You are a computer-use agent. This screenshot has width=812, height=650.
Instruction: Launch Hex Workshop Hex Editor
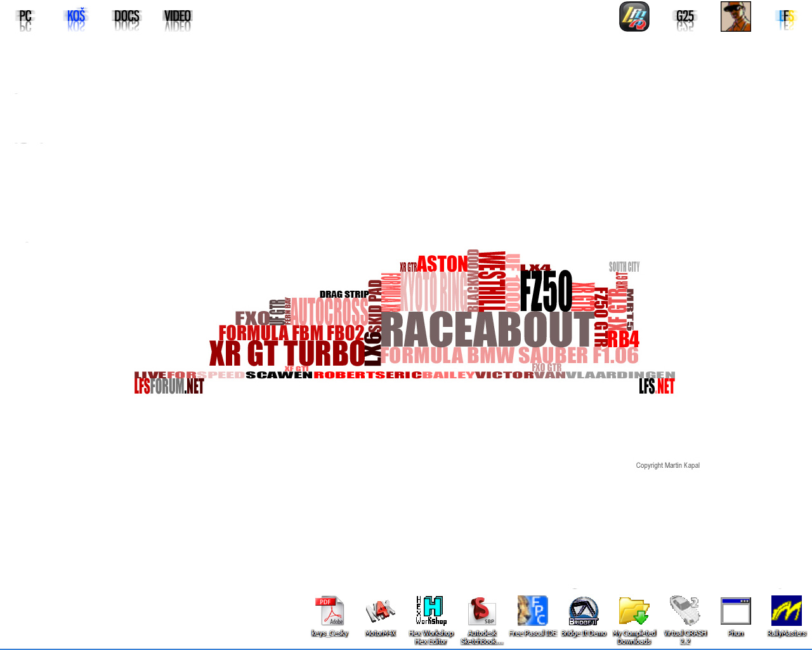431,620
